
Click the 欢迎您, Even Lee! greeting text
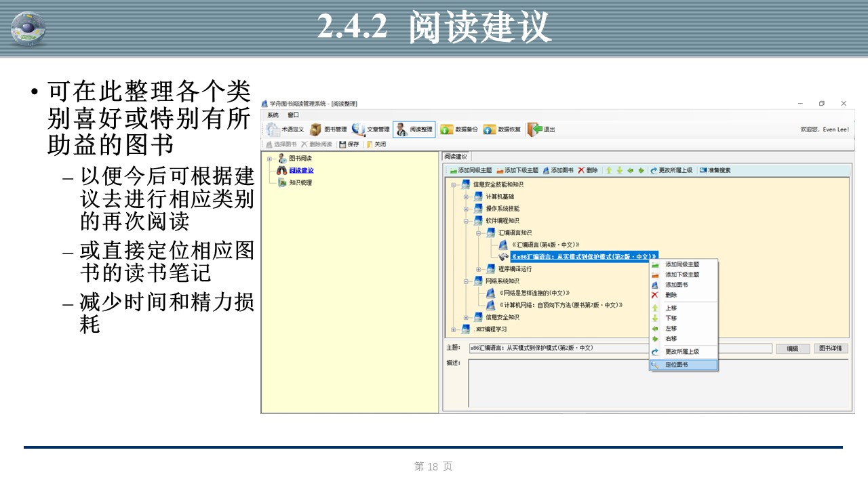click(x=825, y=129)
